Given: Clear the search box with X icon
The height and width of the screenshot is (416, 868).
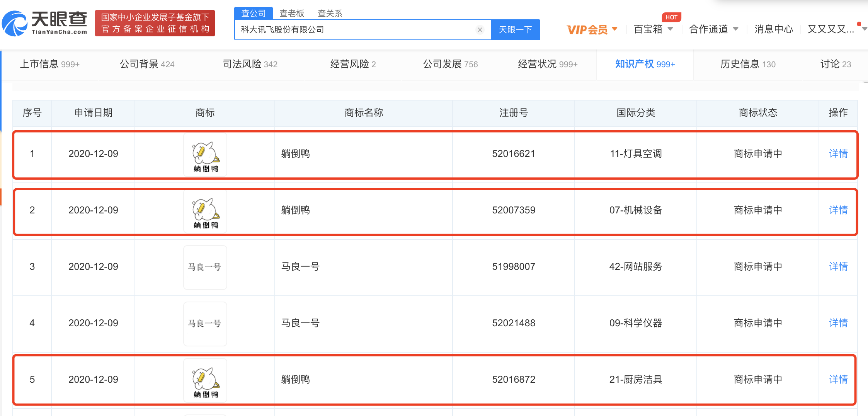Looking at the screenshot, I should 480,30.
